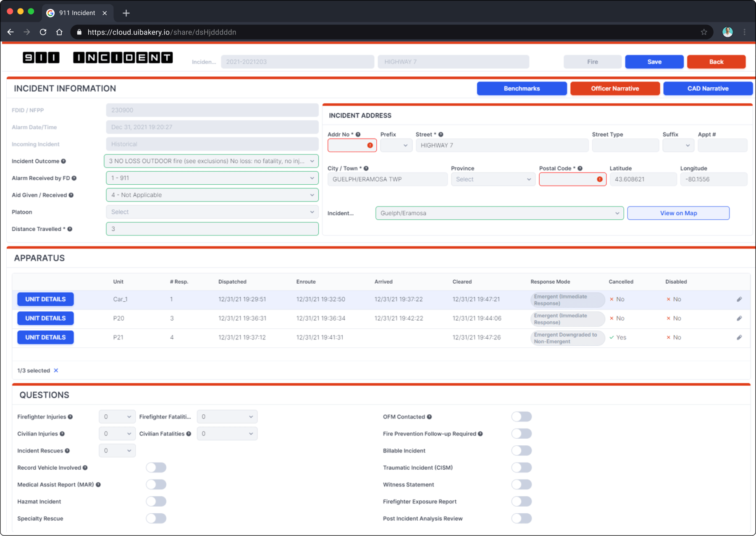The image size is (756, 536).
Task: Open Firefighter Injuries count dropdown
Action: click(x=117, y=417)
